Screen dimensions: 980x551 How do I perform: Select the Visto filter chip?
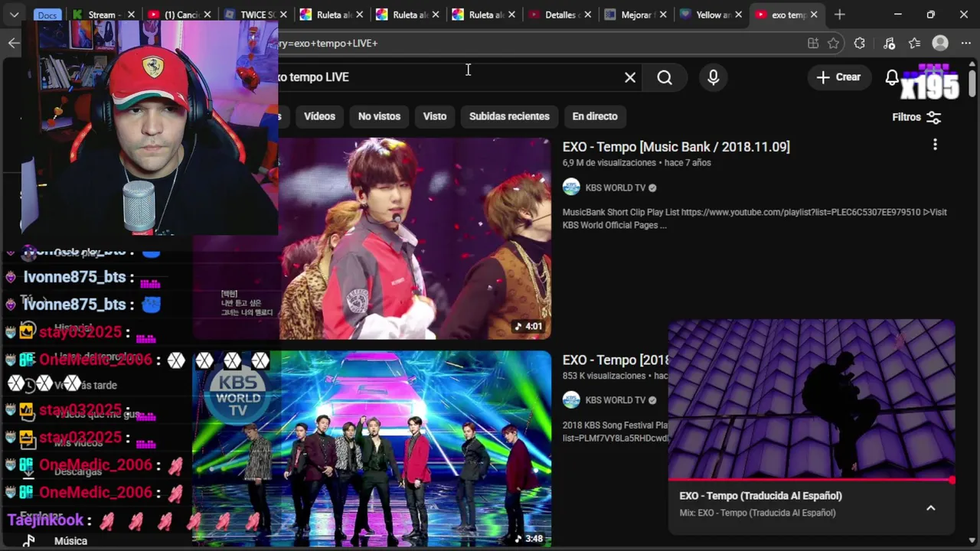click(435, 116)
